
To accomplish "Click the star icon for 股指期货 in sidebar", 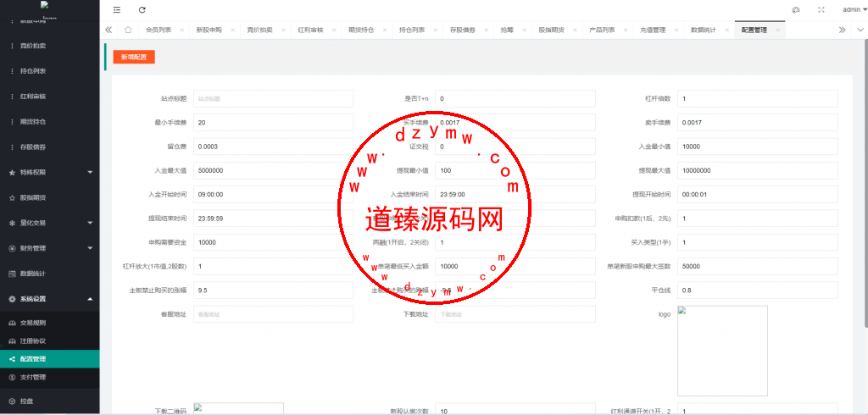I will [12, 197].
